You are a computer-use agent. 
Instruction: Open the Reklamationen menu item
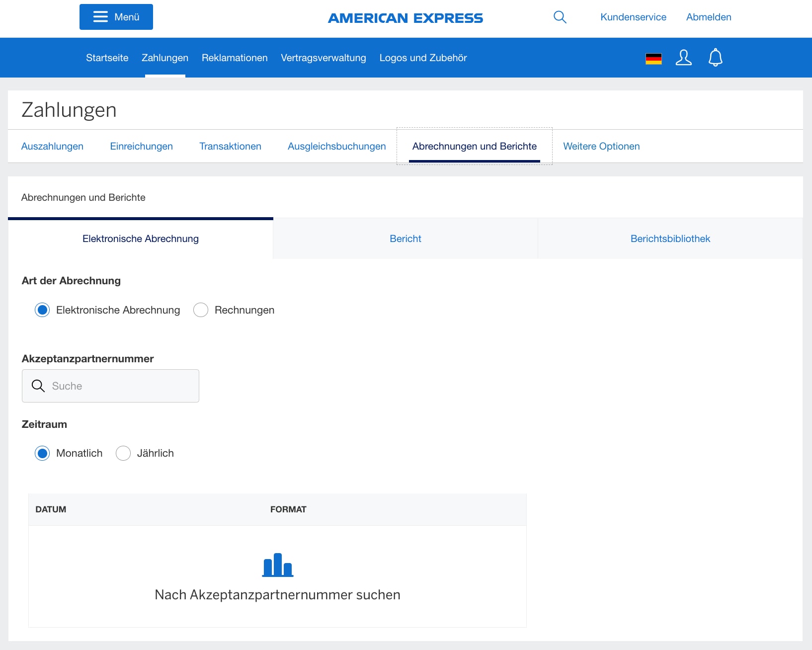[x=234, y=58]
